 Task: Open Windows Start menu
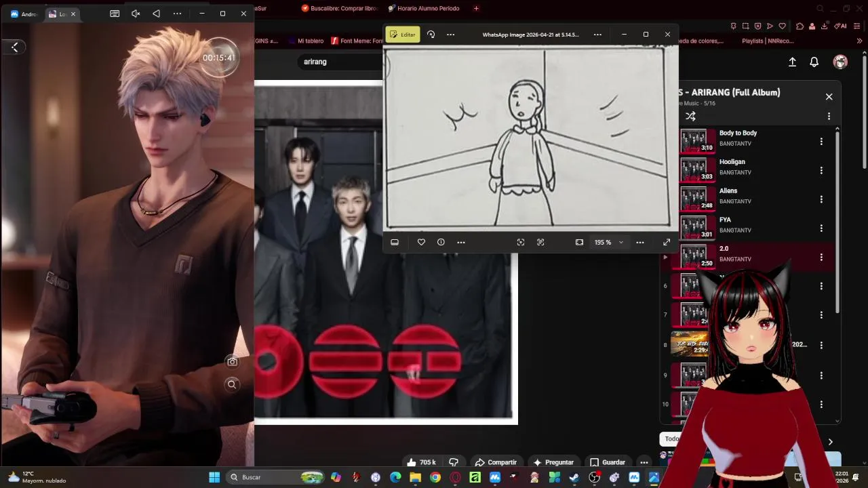pos(214,477)
